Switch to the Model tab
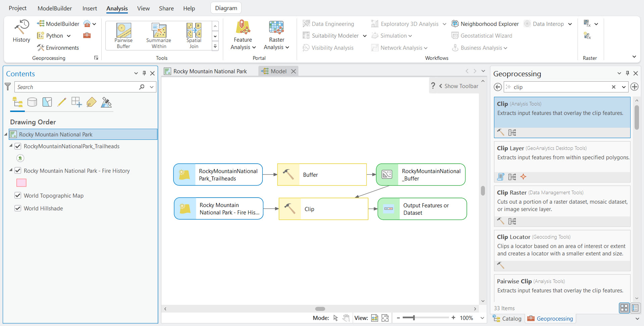Image resolution: width=644 pixels, height=326 pixels. point(278,71)
